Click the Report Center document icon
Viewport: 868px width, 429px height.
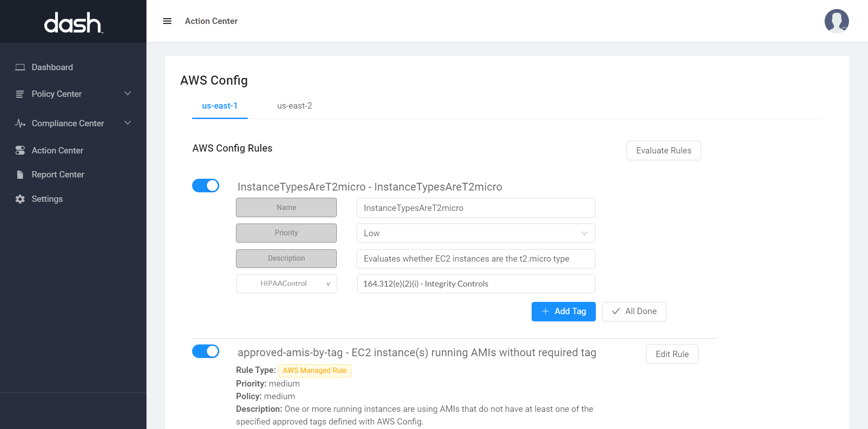[20, 175]
